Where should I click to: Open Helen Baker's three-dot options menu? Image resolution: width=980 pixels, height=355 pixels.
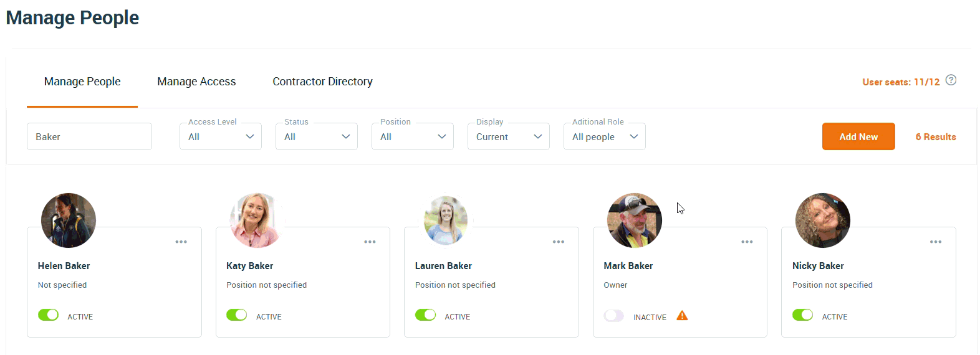[181, 242]
